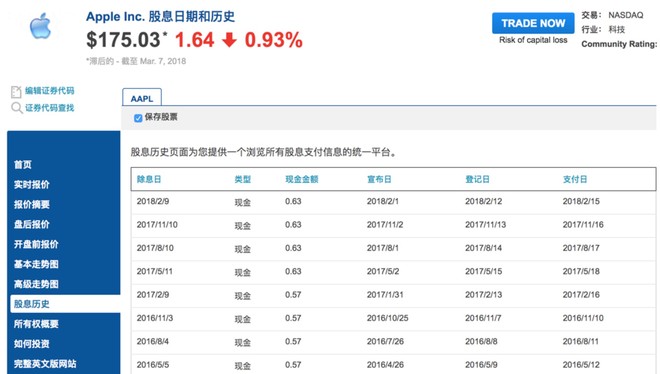Click payment date 2016/5/12
The height and width of the screenshot is (374, 660).
point(581,365)
